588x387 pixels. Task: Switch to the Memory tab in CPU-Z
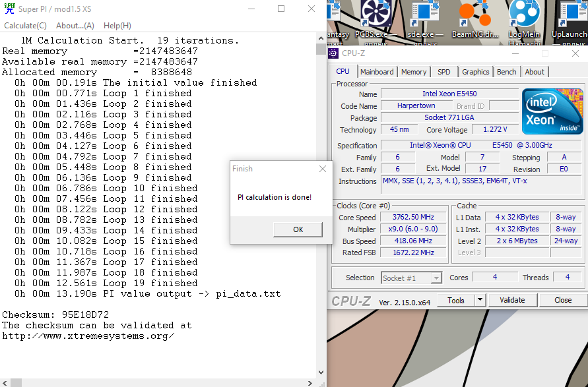point(414,72)
